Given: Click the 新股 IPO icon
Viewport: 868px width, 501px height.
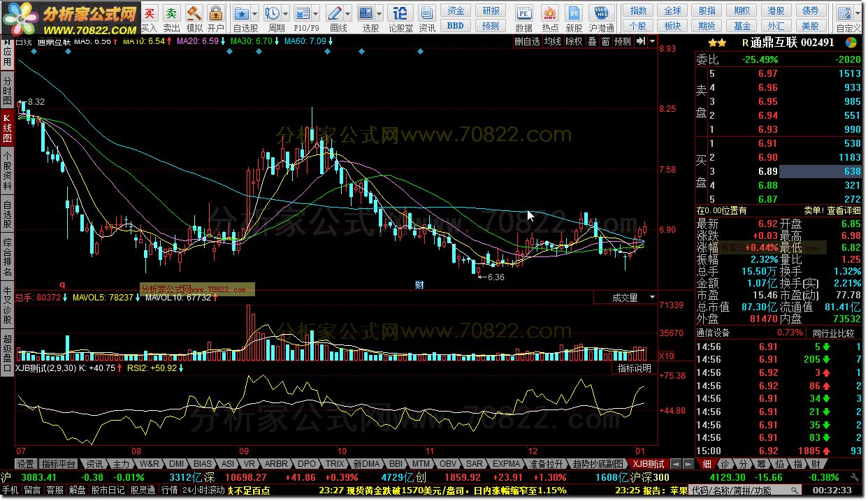Looking at the screenshot, I should (x=574, y=13).
